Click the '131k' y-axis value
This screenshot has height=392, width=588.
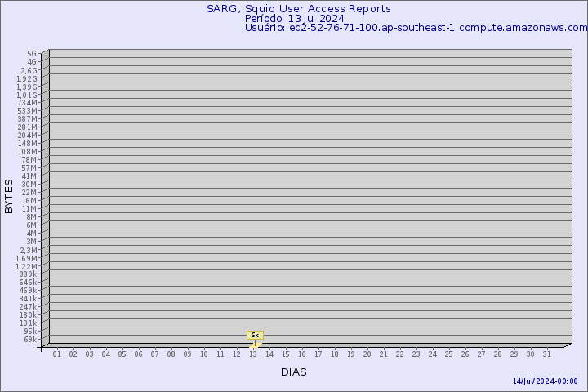tap(28, 323)
